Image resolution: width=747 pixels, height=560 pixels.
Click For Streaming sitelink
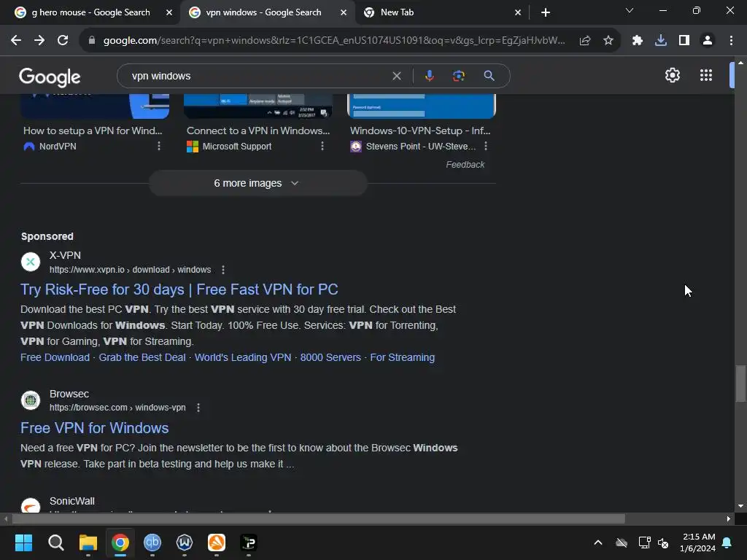pos(403,357)
